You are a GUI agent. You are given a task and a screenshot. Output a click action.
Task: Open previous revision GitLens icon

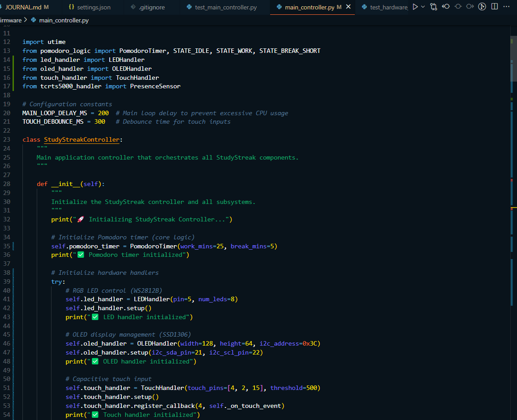[x=446, y=7]
